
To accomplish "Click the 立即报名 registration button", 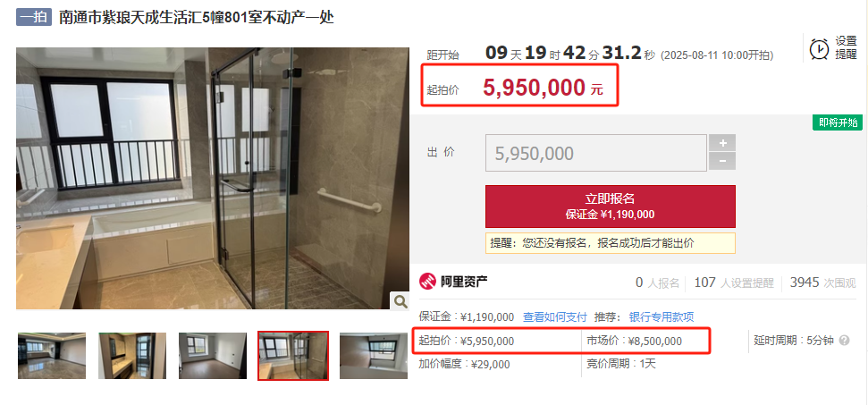I will 610,207.
